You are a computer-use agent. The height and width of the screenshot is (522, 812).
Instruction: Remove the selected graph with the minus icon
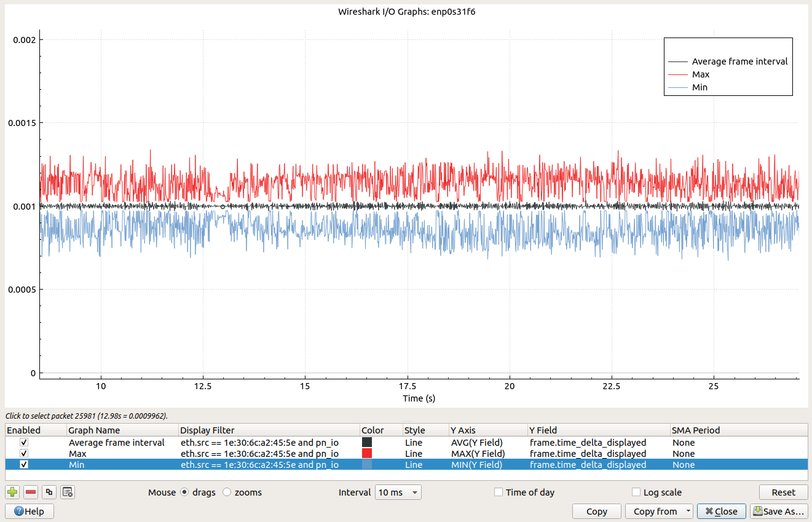coord(31,492)
